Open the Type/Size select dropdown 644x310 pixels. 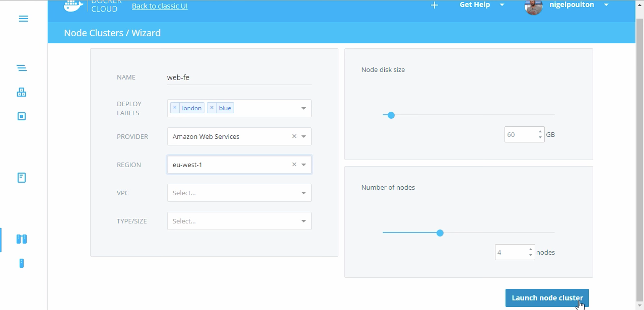pos(239,221)
